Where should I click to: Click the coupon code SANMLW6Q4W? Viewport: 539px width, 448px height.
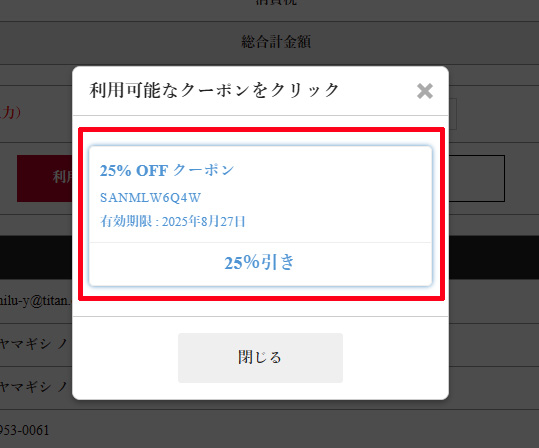point(150,197)
